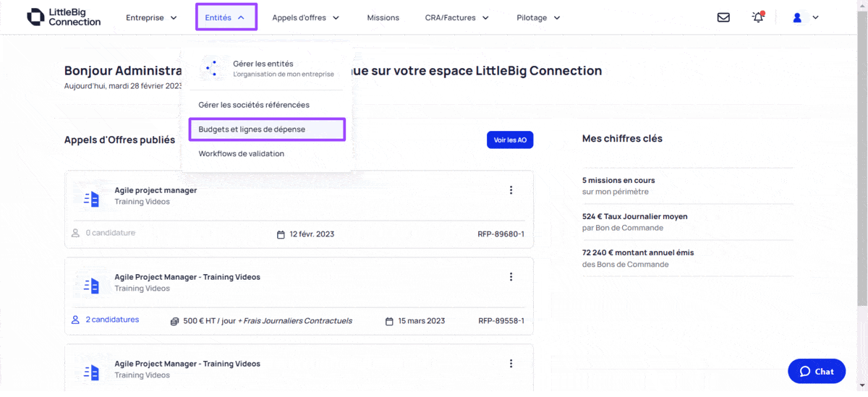Click the candidate person icon beside 2 candidatures
868x397 pixels.
click(75, 319)
